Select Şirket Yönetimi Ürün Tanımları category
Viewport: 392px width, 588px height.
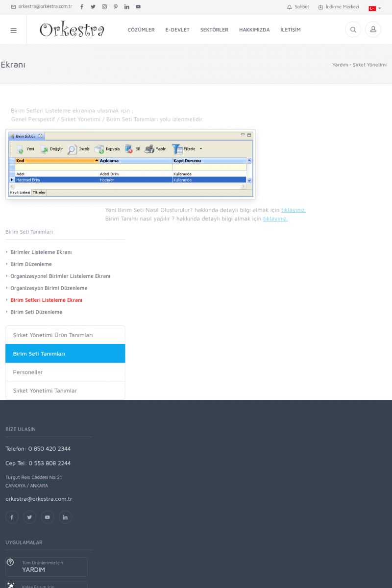[x=65, y=335]
